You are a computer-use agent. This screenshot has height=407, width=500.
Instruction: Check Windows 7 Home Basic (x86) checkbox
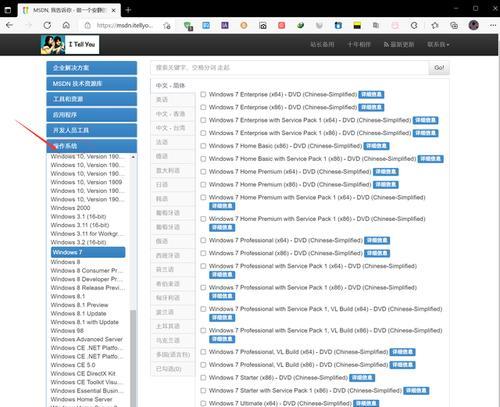(x=203, y=146)
